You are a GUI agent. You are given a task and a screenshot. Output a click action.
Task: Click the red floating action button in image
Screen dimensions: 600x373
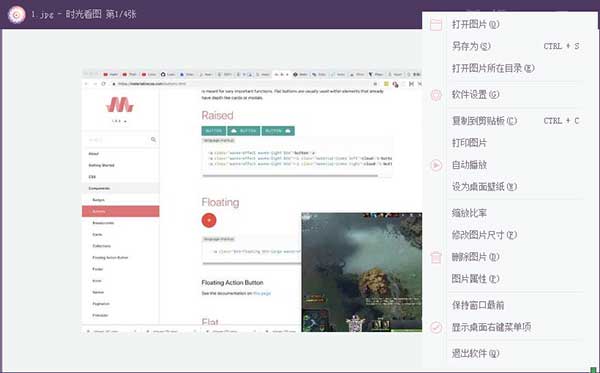click(209, 220)
